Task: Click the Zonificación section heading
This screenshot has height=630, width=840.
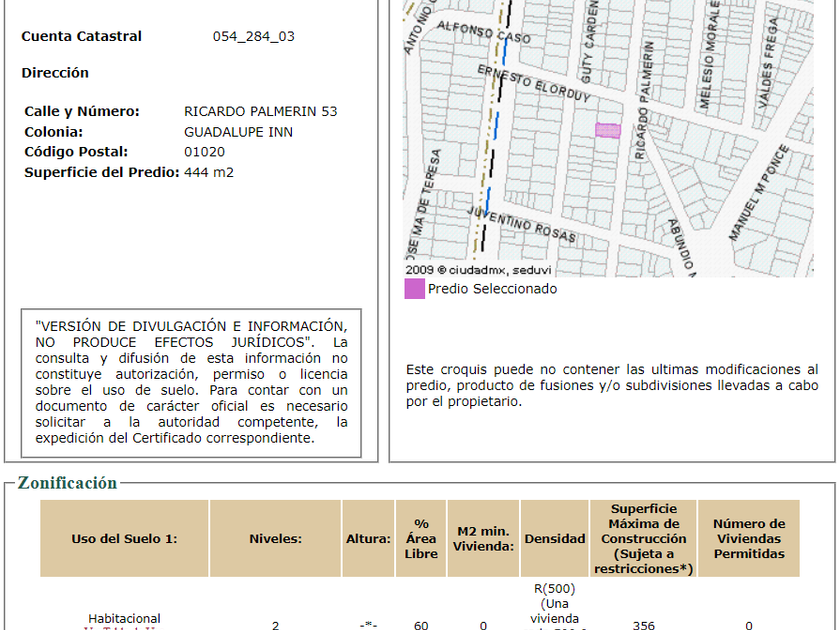Action: [x=67, y=483]
